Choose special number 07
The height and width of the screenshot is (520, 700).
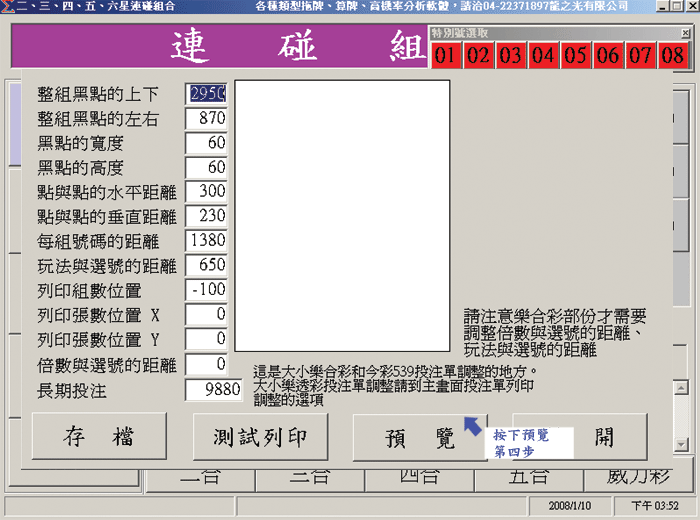(x=640, y=55)
